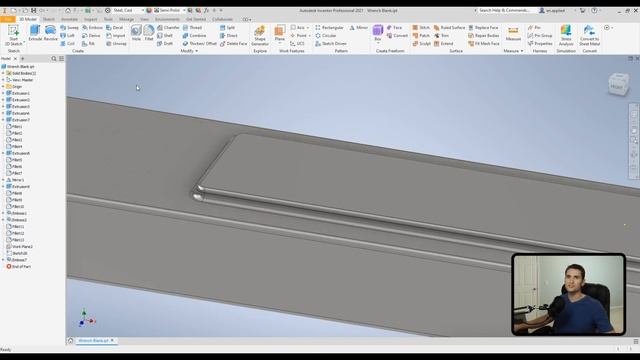The height and width of the screenshot is (360, 640).
Task: Expand the Emboss1 feature node
Action: tap(3, 213)
